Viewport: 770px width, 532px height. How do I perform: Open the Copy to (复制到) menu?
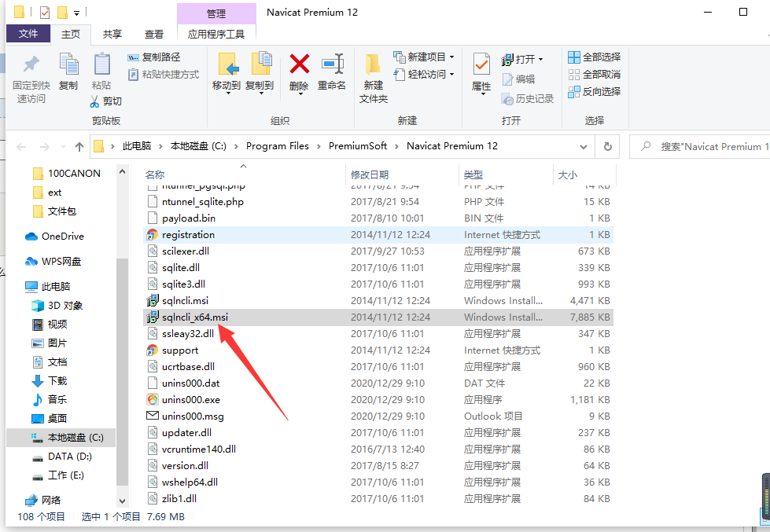coord(260,73)
